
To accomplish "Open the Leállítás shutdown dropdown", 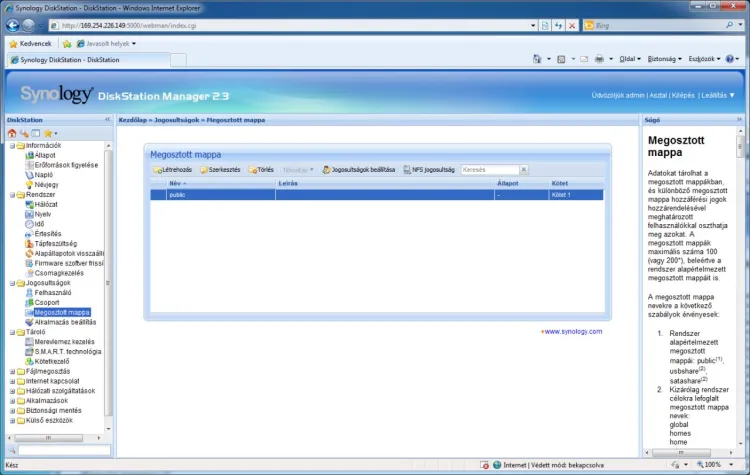I will 719,95.
